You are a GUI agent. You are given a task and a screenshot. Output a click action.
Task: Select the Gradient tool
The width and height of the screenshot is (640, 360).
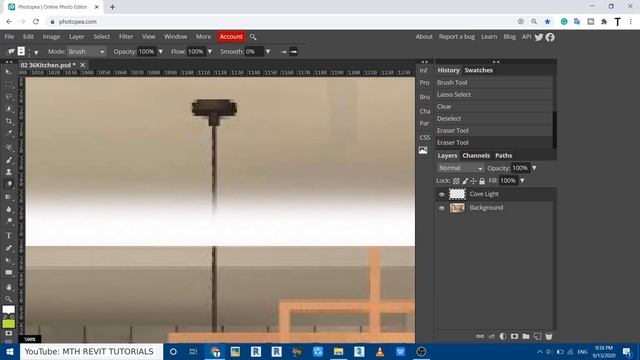tap(9, 197)
